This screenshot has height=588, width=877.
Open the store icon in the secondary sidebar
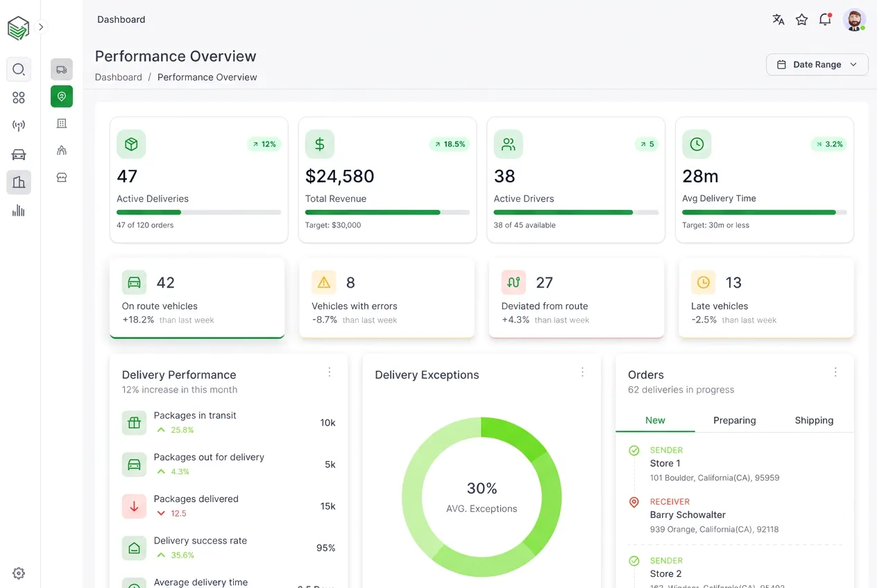click(x=62, y=178)
